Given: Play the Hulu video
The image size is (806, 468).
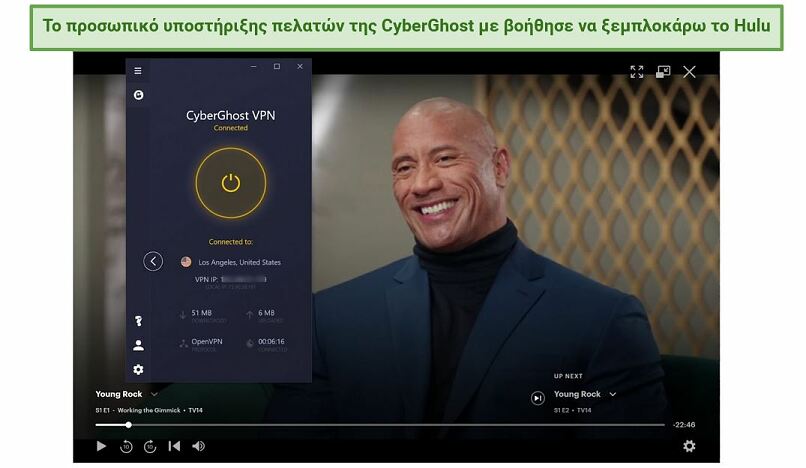Looking at the screenshot, I should tap(101, 446).
